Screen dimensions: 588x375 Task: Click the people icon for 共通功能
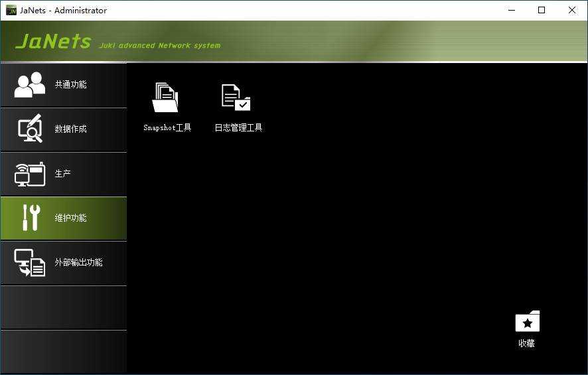30,85
